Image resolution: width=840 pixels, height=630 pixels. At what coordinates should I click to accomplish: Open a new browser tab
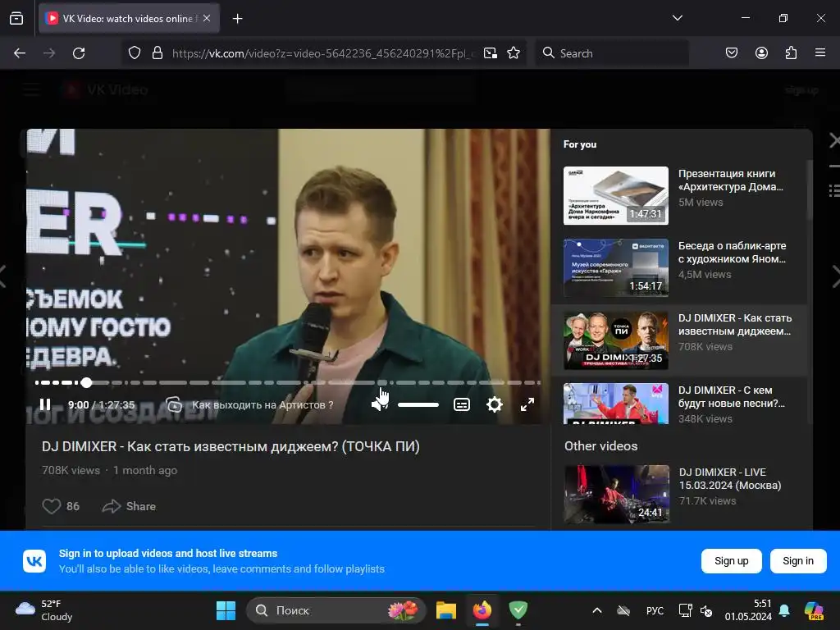[237, 19]
